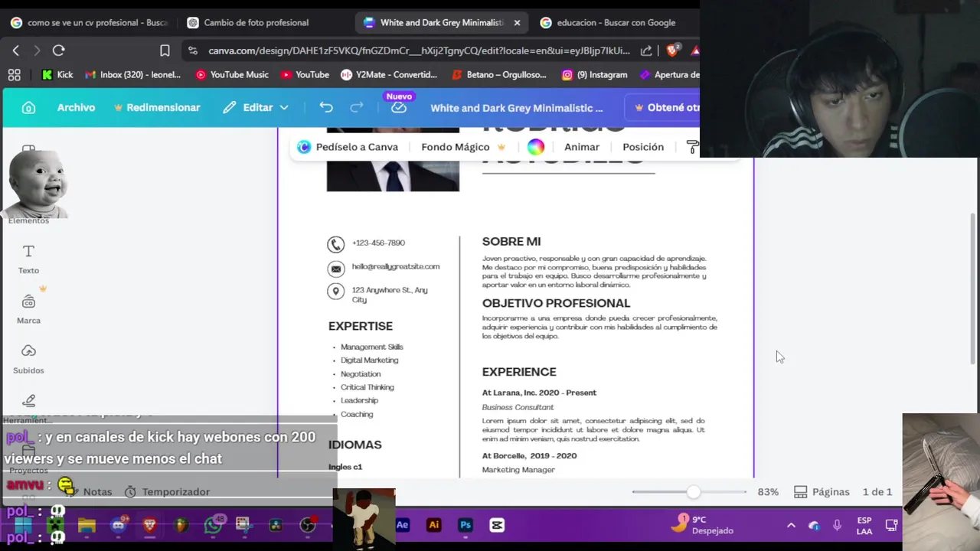Select the EXPERTISE heading
This screenshot has height=551, width=980.
pos(361,326)
